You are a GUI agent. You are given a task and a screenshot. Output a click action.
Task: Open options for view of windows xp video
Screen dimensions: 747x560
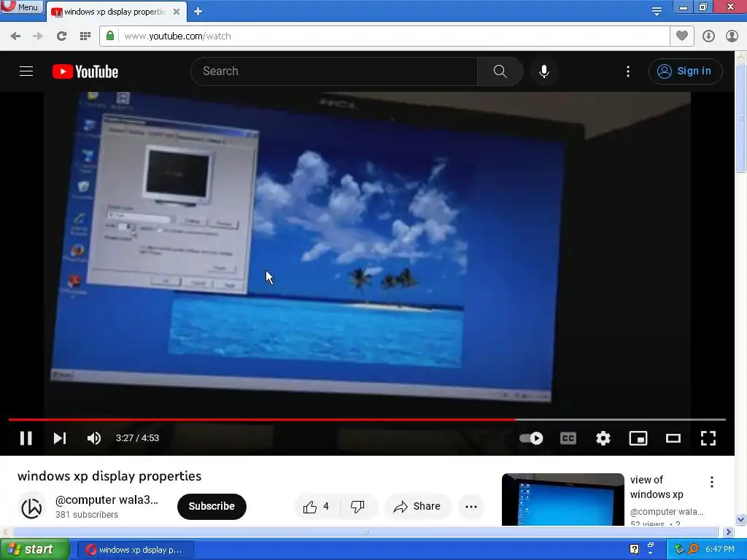[x=712, y=482]
